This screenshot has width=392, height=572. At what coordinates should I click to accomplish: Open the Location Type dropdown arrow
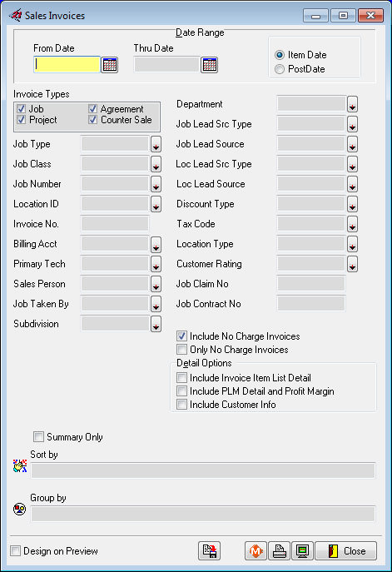click(352, 244)
